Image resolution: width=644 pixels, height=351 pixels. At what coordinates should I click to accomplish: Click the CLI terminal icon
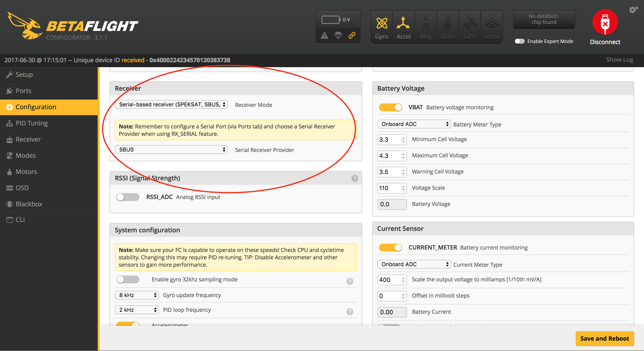click(10, 220)
